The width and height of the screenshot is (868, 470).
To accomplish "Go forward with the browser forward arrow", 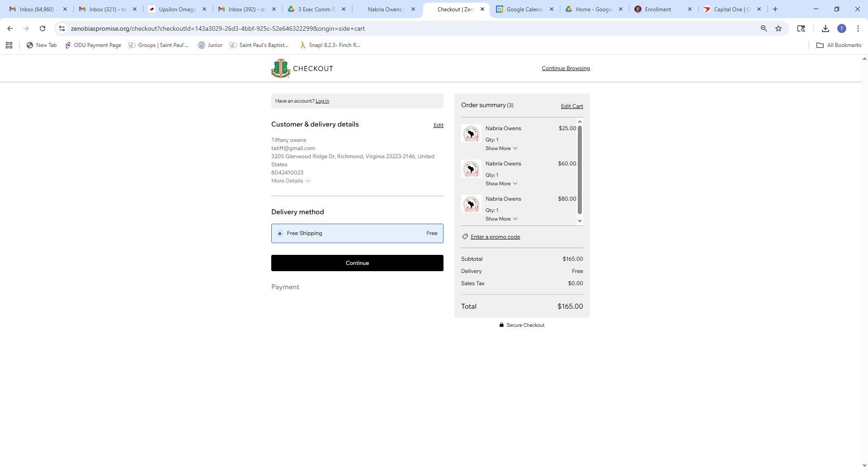I will [26, 28].
